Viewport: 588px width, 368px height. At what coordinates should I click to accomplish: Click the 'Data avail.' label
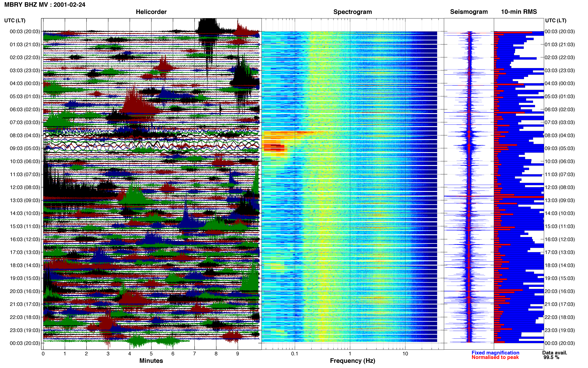pos(555,353)
